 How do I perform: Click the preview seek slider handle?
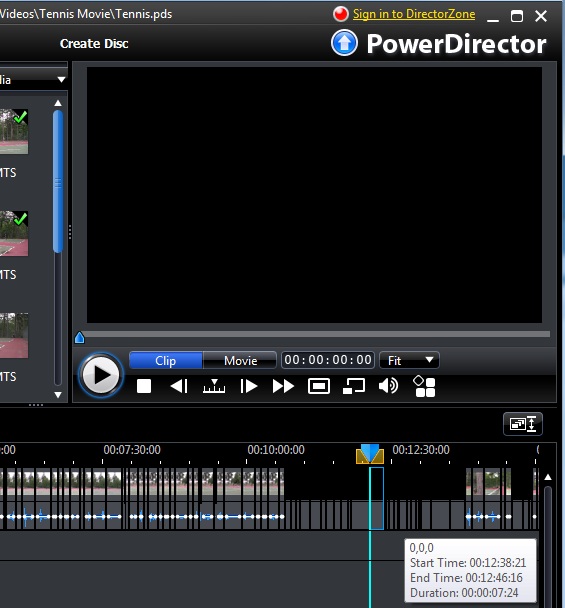point(79,338)
